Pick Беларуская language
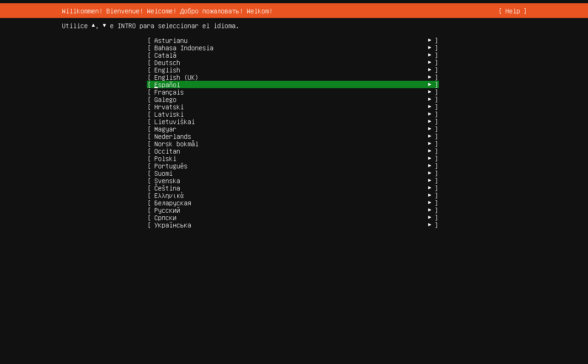 [293, 203]
